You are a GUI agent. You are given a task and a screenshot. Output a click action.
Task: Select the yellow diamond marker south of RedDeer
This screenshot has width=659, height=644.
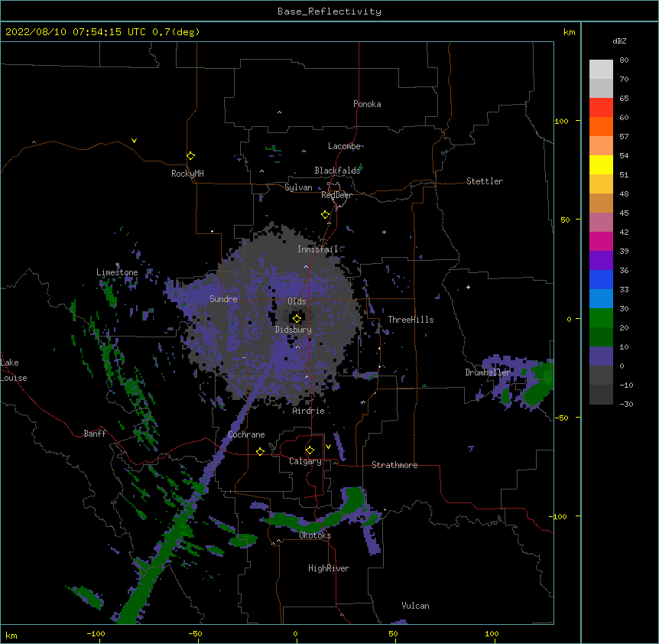(325, 215)
